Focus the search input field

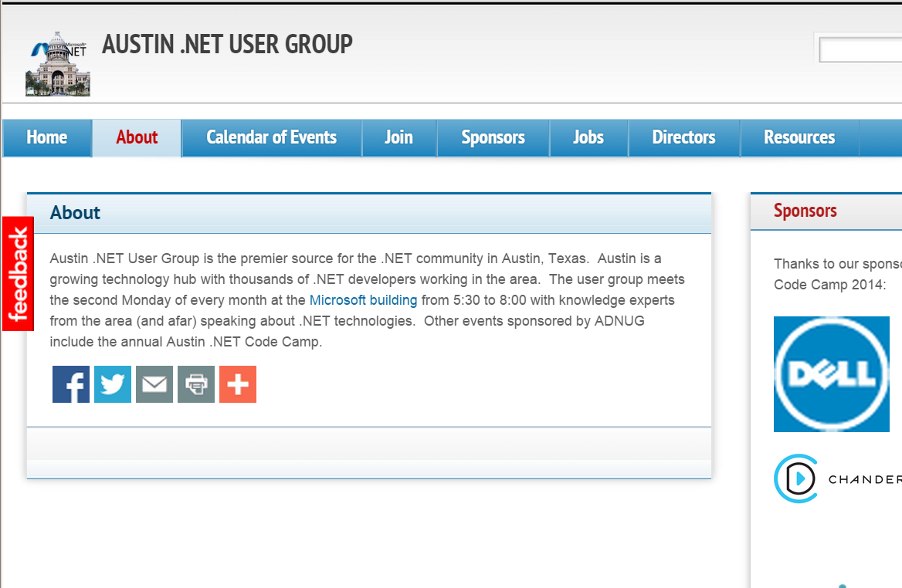[x=860, y=50]
